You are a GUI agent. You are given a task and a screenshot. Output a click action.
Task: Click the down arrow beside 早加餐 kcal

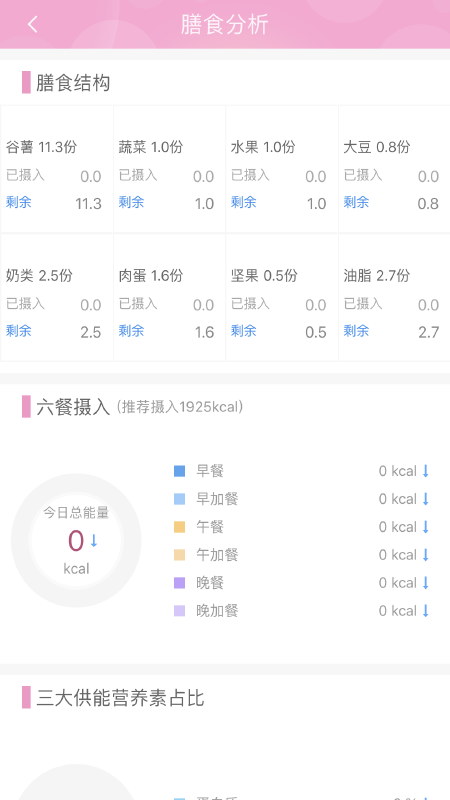click(x=426, y=499)
